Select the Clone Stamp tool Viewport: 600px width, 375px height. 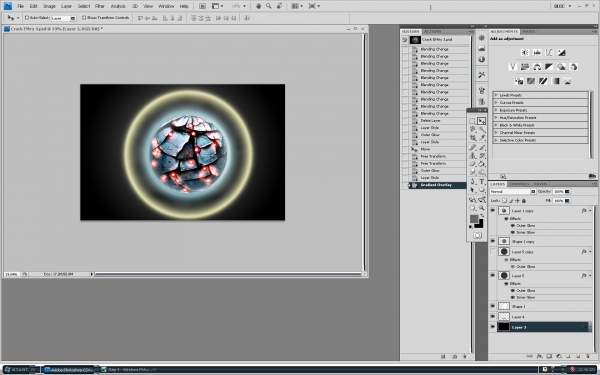[473, 156]
